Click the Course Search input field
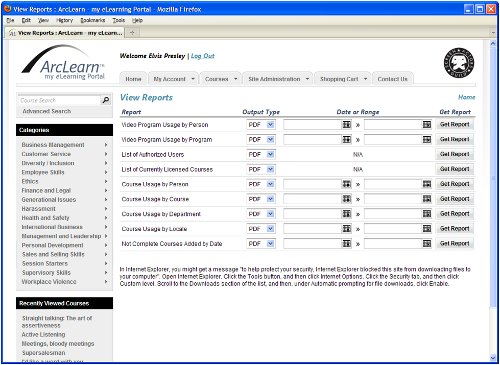Image resolution: width=500 pixels, height=365 pixels. (x=59, y=100)
